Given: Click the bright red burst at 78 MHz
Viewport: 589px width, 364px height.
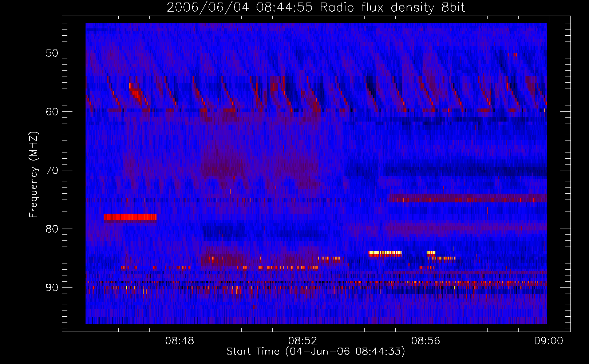Looking at the screenshot, I should [130, 217].
